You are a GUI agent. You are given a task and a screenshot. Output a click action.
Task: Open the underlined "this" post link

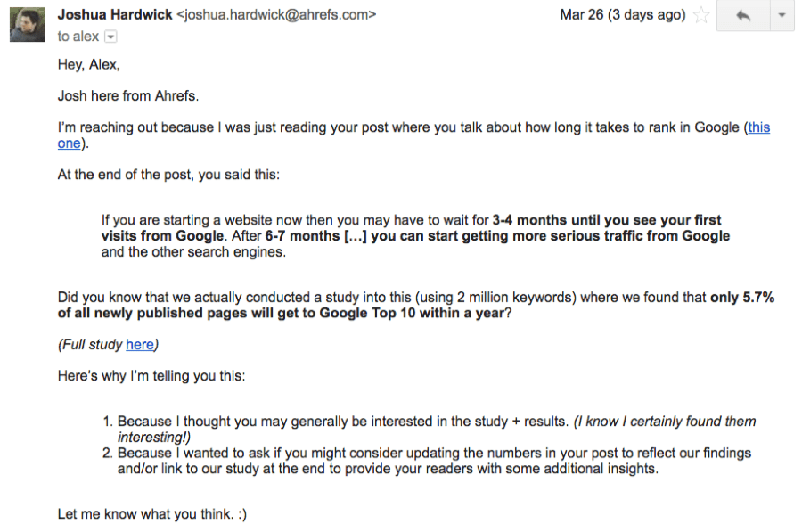tap(759, 127)
